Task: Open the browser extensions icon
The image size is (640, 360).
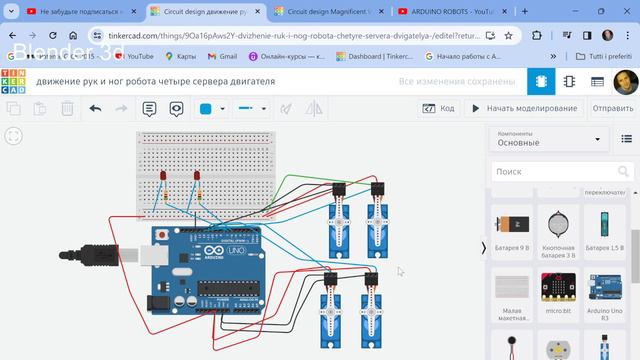Action: 536,36
